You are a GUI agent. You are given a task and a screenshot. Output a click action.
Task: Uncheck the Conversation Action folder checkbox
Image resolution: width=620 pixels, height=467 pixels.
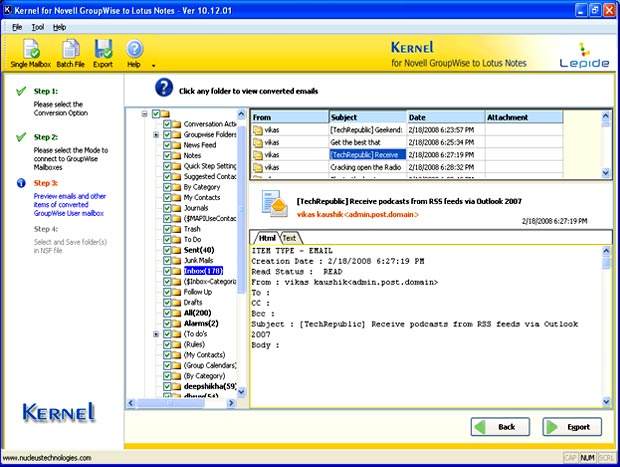click(x=167, y=124)
